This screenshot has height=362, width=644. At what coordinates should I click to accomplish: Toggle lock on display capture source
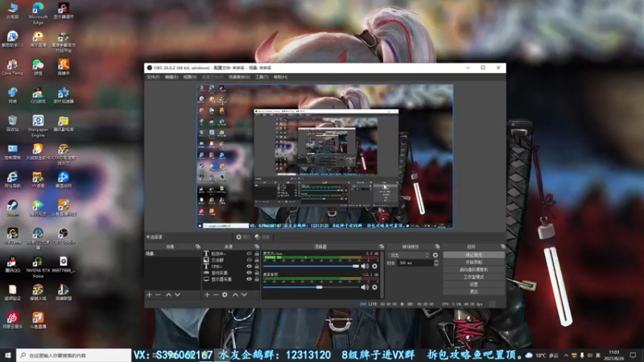pyautogui.click(x=257, y=279)
